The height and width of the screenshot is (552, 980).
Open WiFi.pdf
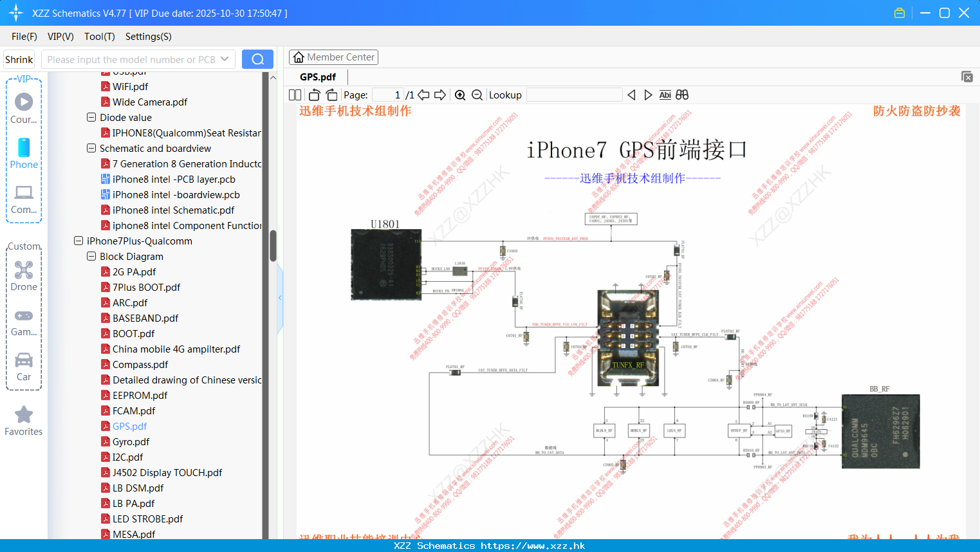pyautogui.click(x=130, y=87)
